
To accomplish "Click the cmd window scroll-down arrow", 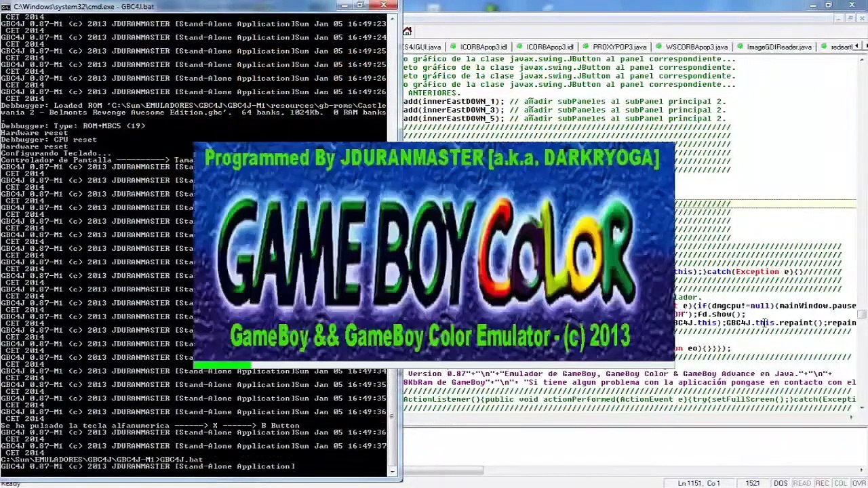I will (x=393, y=471).
